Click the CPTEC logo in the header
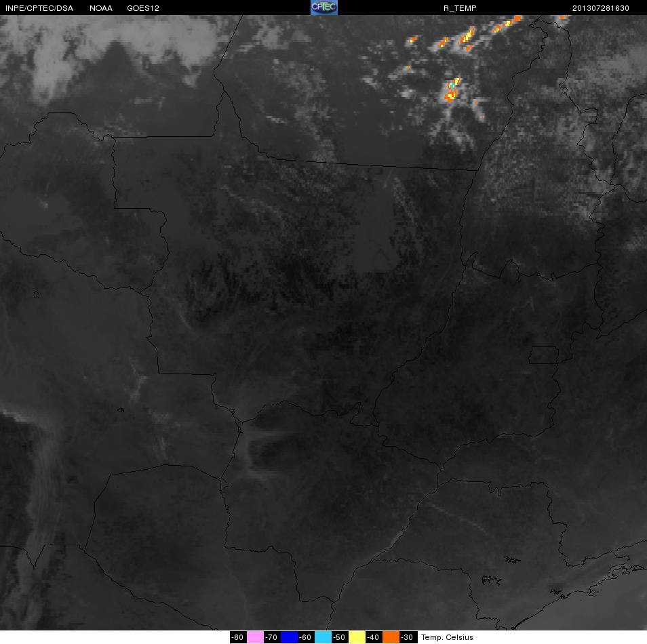 coord(324,7)
